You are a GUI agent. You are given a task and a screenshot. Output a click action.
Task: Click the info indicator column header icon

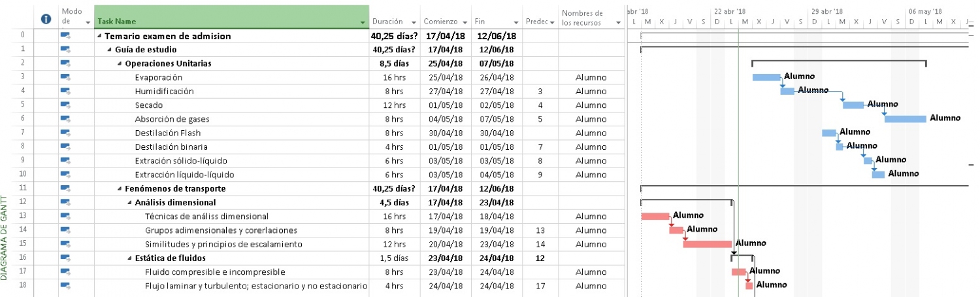[46, 19]
